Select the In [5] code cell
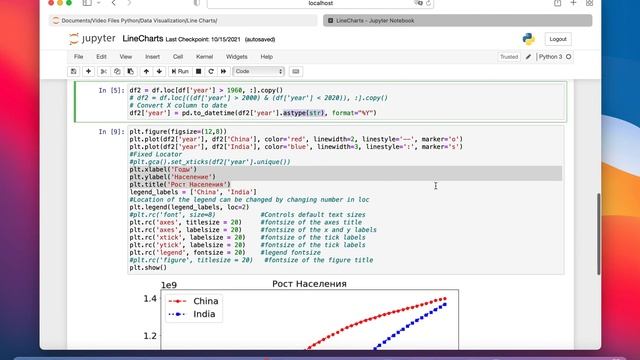640x360 pixels. click(x=347, y=102)
